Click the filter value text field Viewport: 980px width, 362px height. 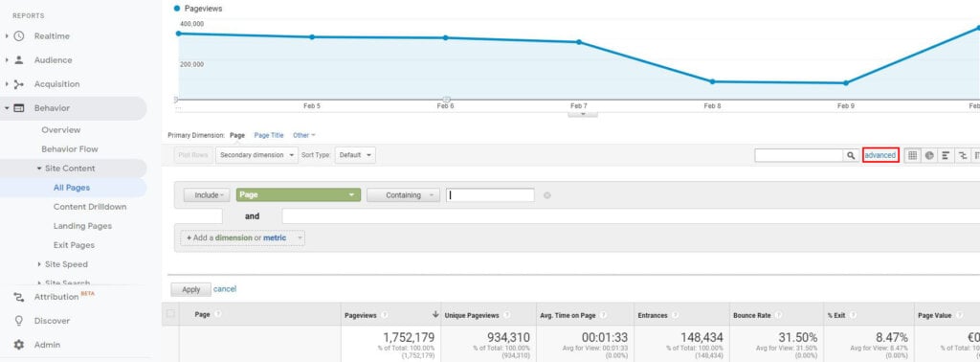click(x=490, y=195)
